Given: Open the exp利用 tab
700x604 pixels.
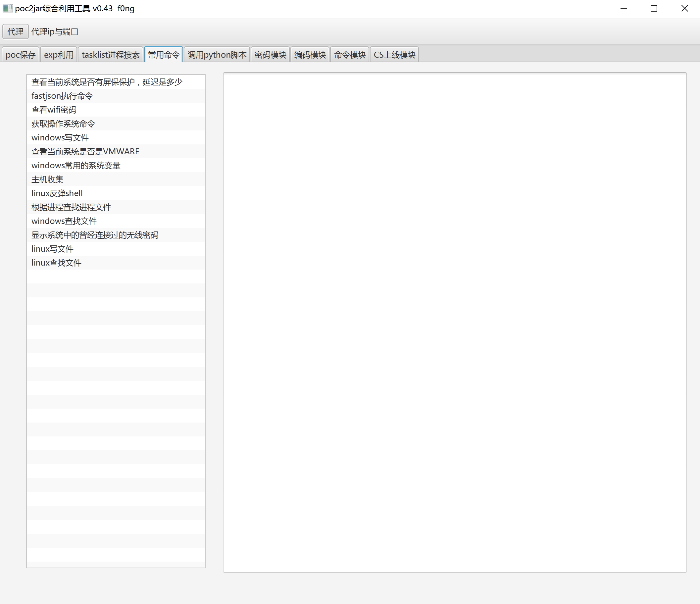Looking at the screenshot, I should click(59, 55).
